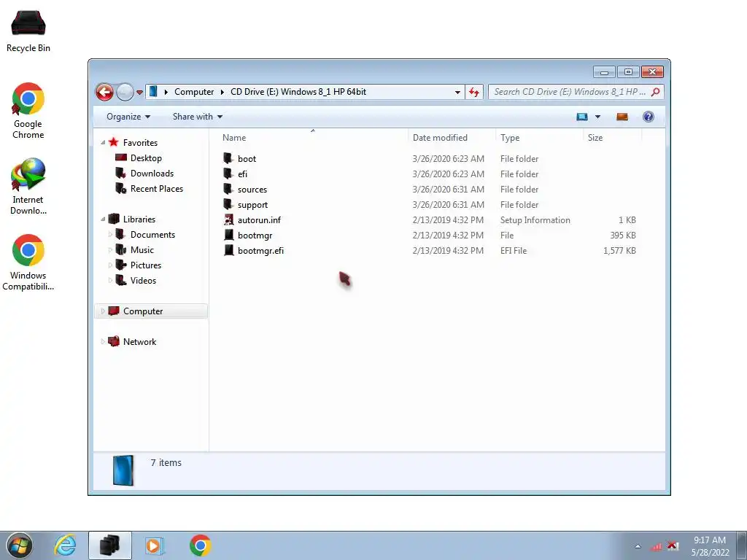
Task: Select the Libraries node
Action: [139, 219]
